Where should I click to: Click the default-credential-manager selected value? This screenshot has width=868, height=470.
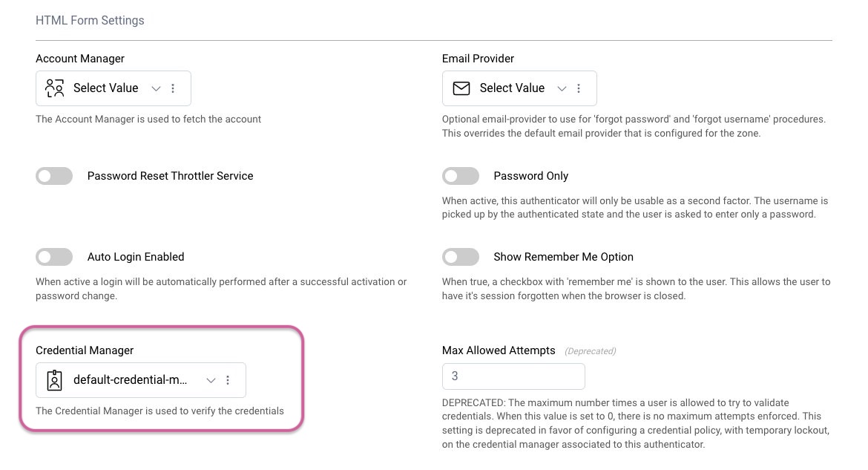(131, 380)
